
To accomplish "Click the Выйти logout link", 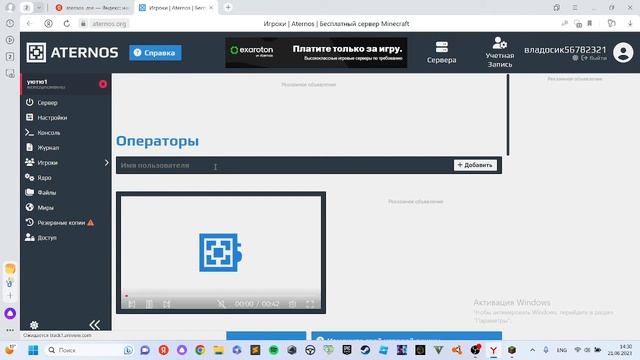I will (x=594, y=58).
